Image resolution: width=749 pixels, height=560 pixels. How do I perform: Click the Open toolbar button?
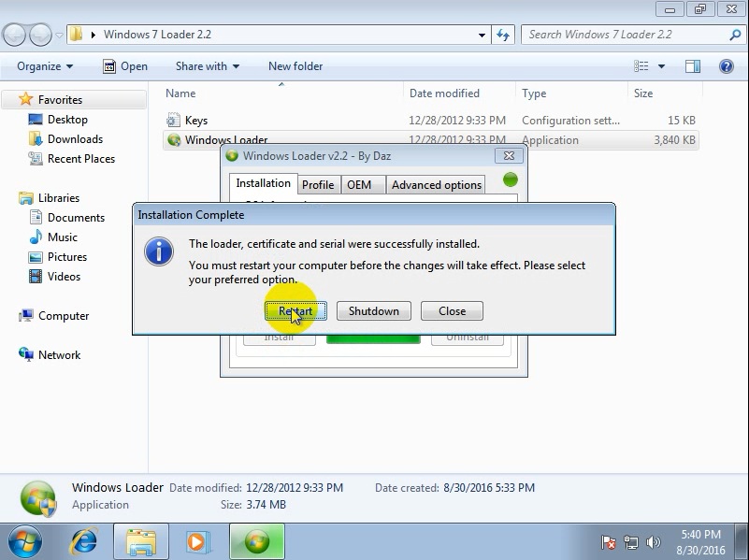coord(125,66)
